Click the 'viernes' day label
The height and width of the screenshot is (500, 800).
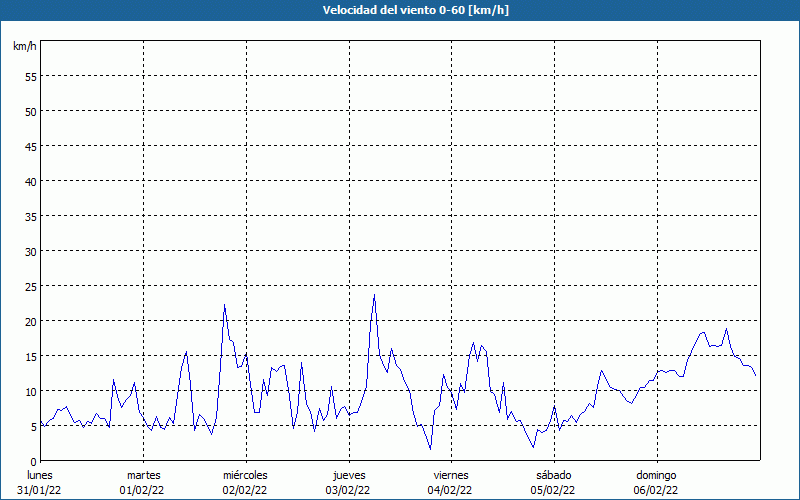(x=451, y=475)
